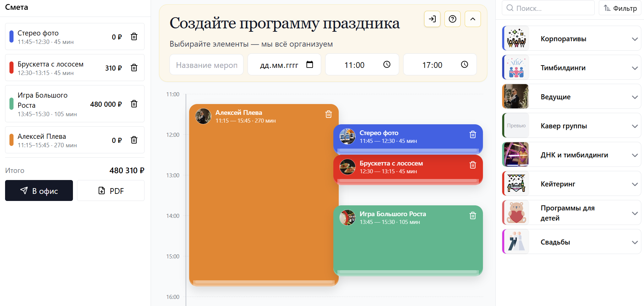The image size is (644, 306).
Task: Click the Игра Большого Роста avatar on the timeline
Action: coord(347,218)
